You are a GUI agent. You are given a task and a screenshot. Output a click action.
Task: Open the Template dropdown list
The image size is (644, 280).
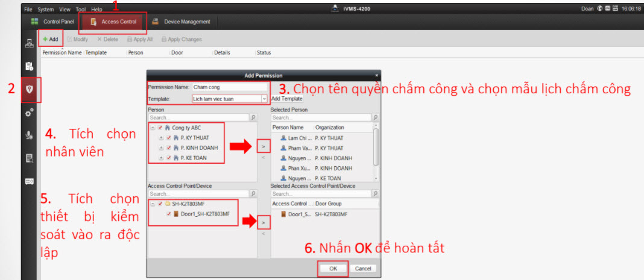[x=264, y=98]
